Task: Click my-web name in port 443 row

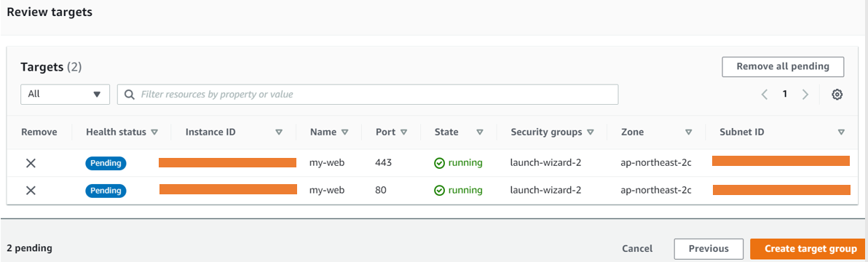Action: 327,163
